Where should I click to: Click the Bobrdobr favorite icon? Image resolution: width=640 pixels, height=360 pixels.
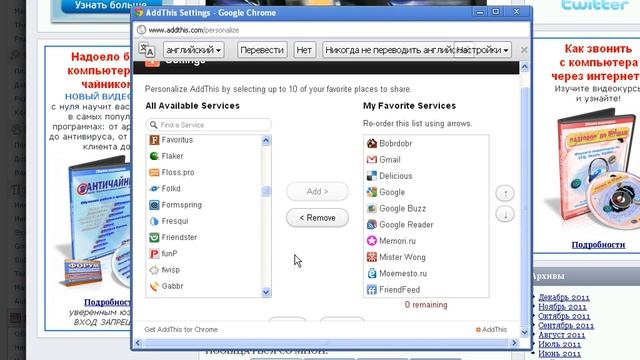tap(371, 143)
